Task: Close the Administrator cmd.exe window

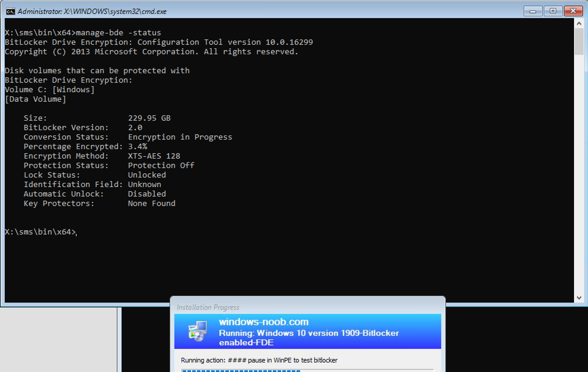Action: (x=573, y=11)
